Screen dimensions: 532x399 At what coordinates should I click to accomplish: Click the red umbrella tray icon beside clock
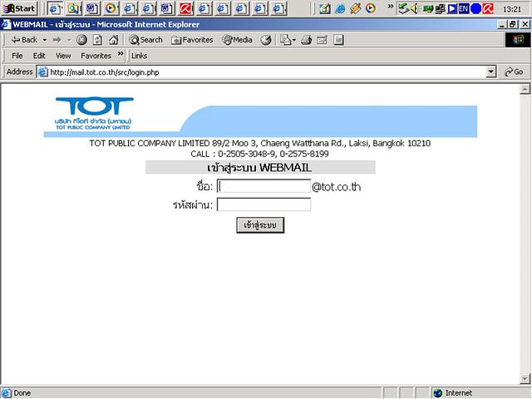488,8
